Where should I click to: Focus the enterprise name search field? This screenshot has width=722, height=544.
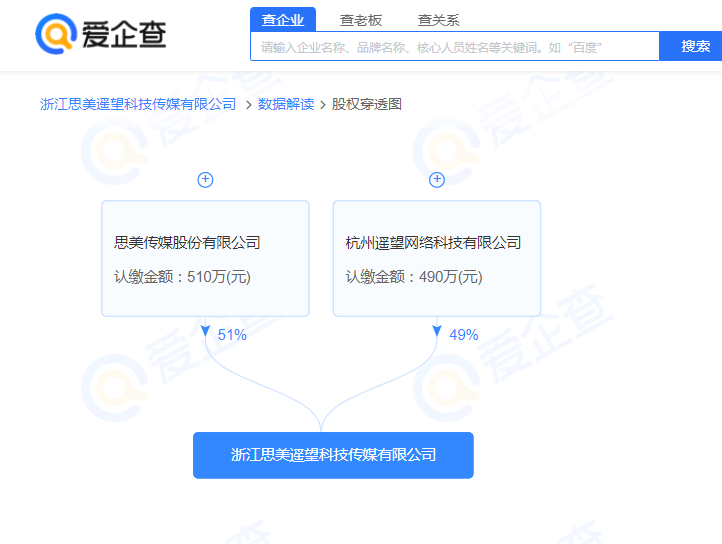tap(455, 47)
